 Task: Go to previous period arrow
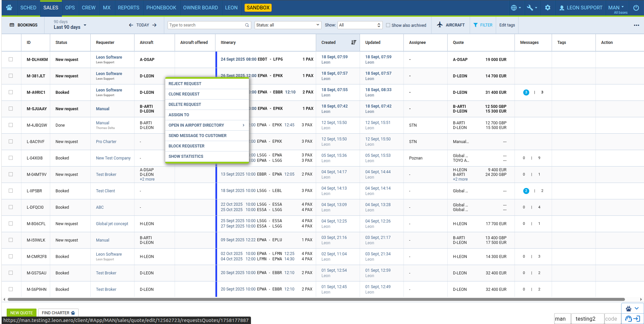pyautogui.click(x=131, y=25)
